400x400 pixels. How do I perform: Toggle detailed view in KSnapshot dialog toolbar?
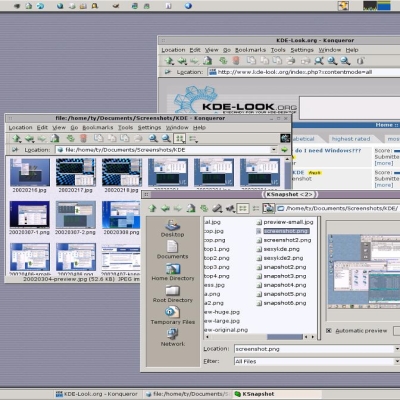pos(256,209)
